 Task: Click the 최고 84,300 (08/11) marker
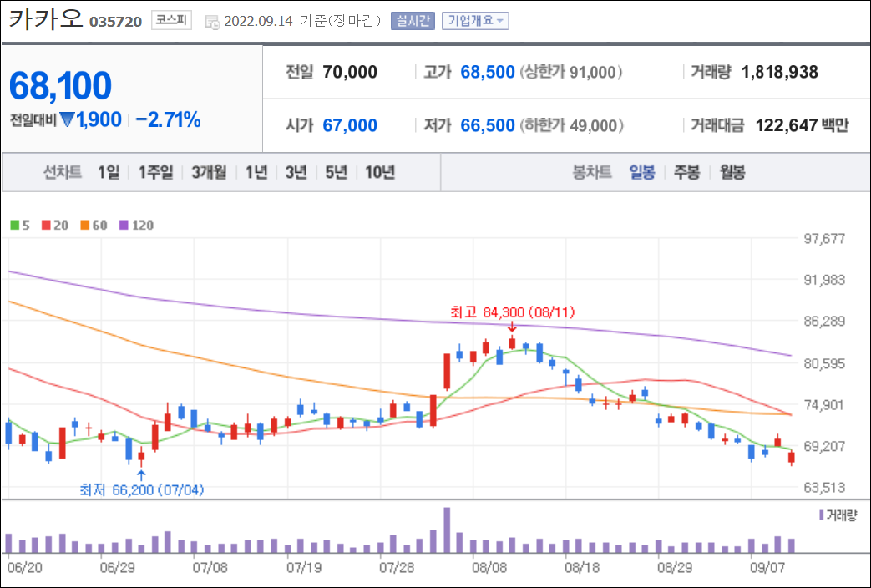[x=512, y=312]
